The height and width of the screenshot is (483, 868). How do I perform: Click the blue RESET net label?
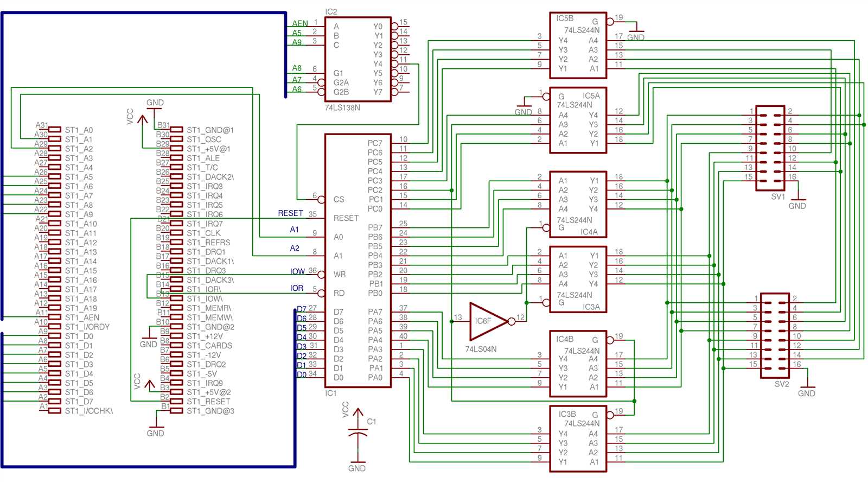pyautogui.click(x=290, y=213)
